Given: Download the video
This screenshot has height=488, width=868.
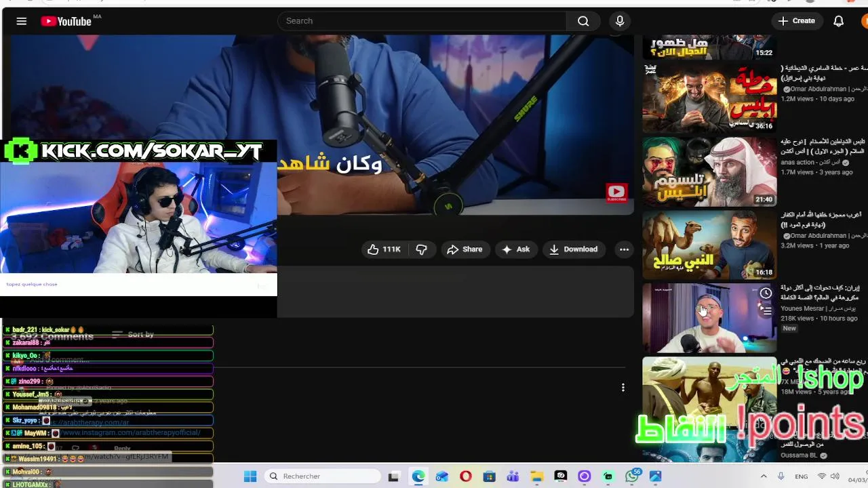Looking at the screenshot, I should (x=574, y=249).
